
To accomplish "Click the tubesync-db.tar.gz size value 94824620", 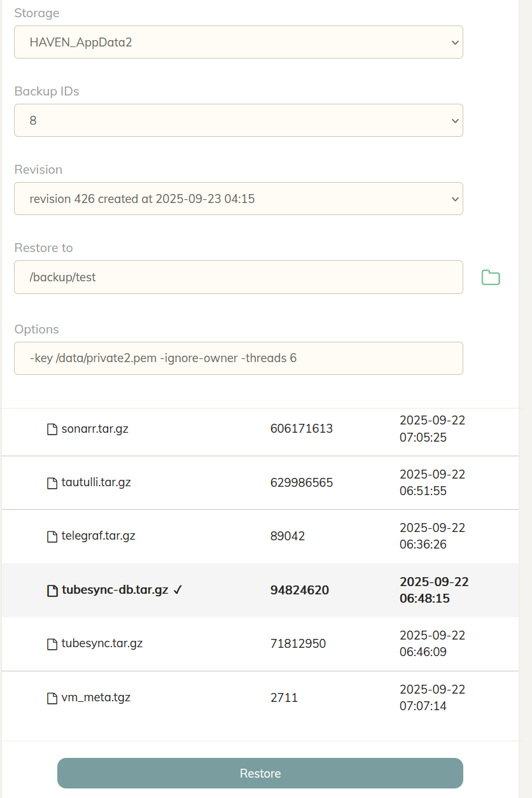I will pyautogui.click(x=300, y=590).
